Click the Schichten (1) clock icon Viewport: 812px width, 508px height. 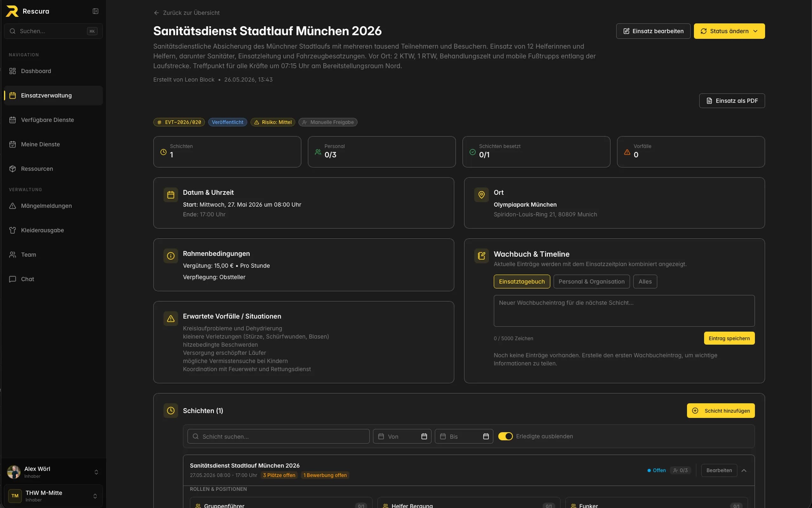point(170,411)
